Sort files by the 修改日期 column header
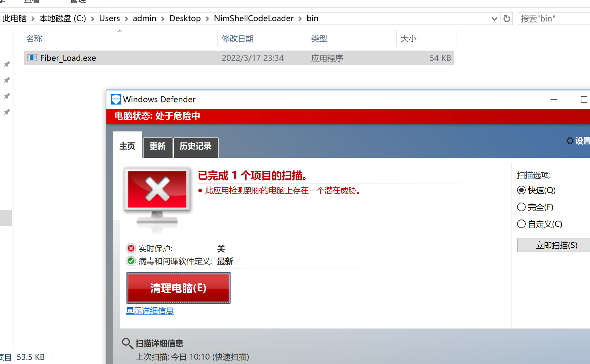Screen dimensions: 590x364 tap(237, 39)
